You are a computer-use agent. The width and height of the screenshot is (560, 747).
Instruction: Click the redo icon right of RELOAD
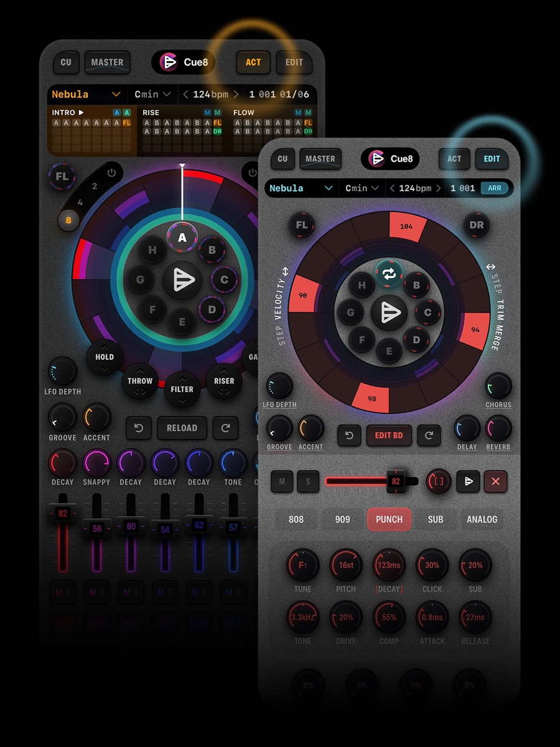coord(225,428)
